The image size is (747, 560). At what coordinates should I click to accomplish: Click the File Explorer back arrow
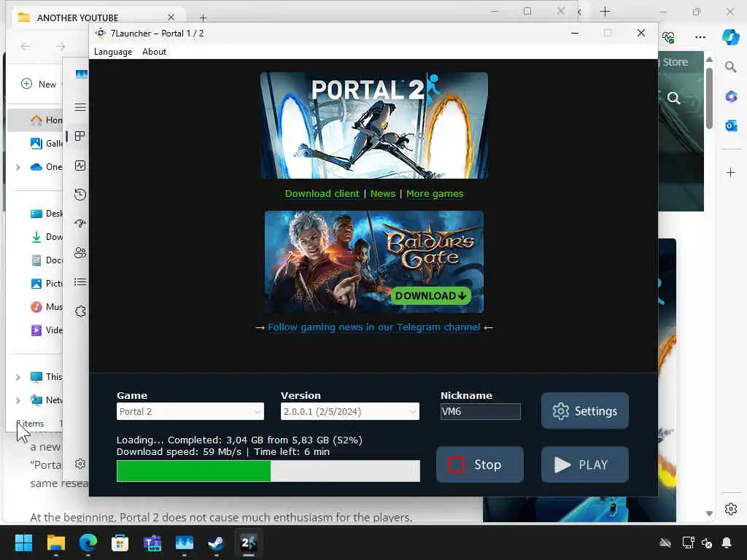(26, 46)
